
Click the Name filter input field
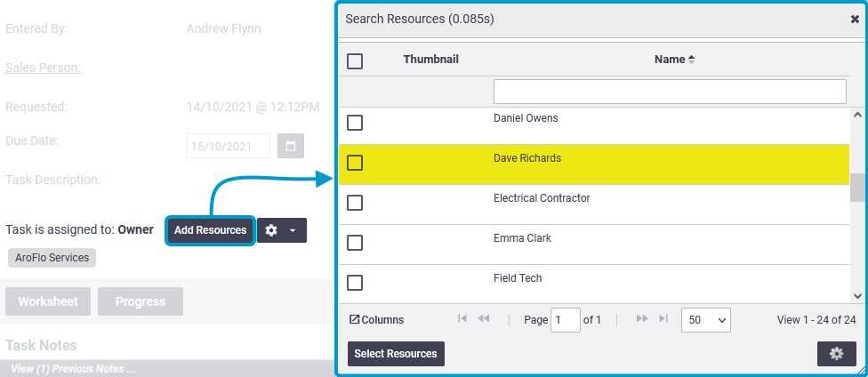[670, 92]
